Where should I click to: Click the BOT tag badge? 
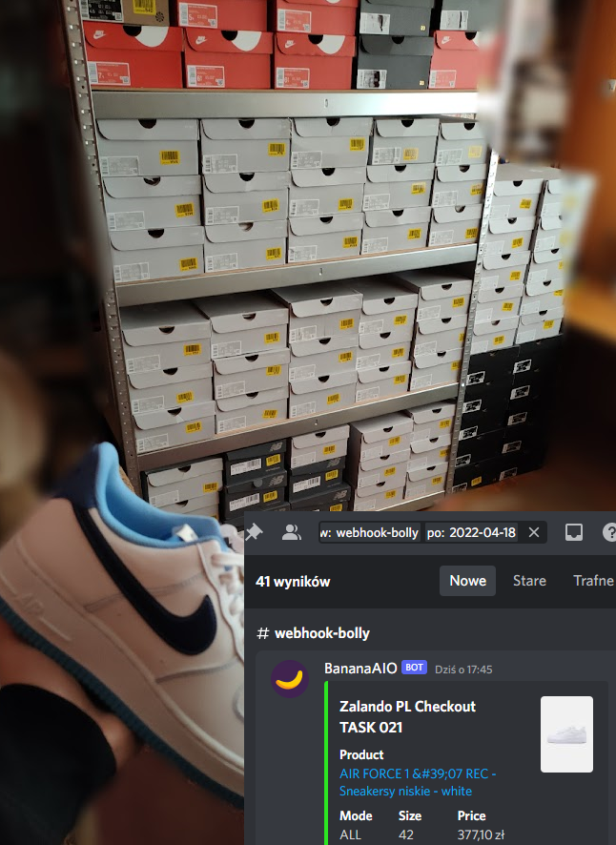pyautogui.click(x=414, y=668)
